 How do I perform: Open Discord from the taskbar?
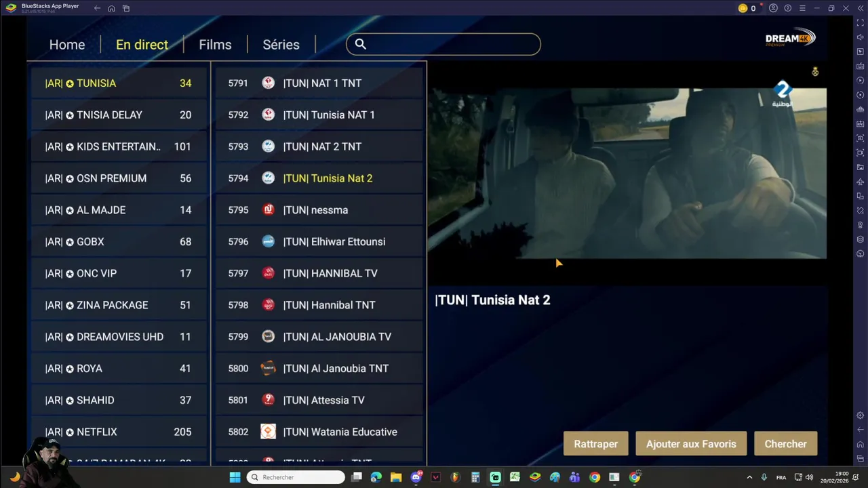pyautogui.click(x=416, y=477)
